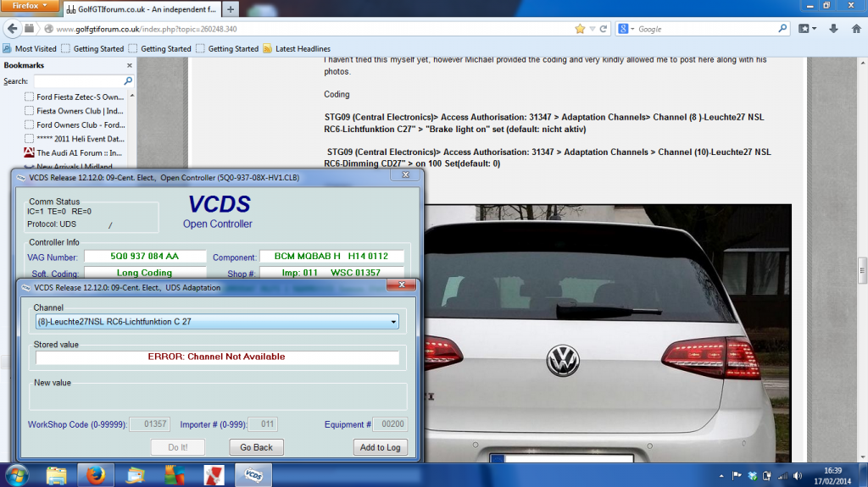Click the Long Coding soft coding field
Viewport: 868px width, 487px height.
coord(144,273)
